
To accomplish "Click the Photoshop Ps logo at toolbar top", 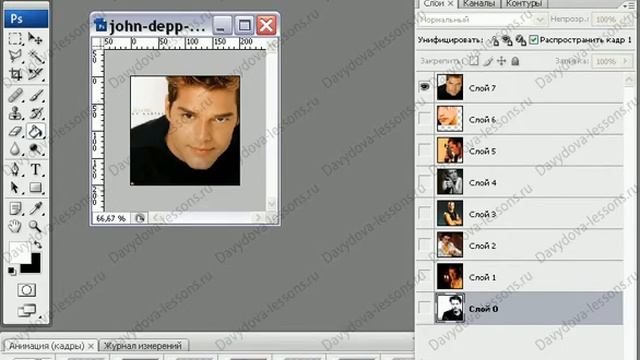I will click(x=26, y=19).
